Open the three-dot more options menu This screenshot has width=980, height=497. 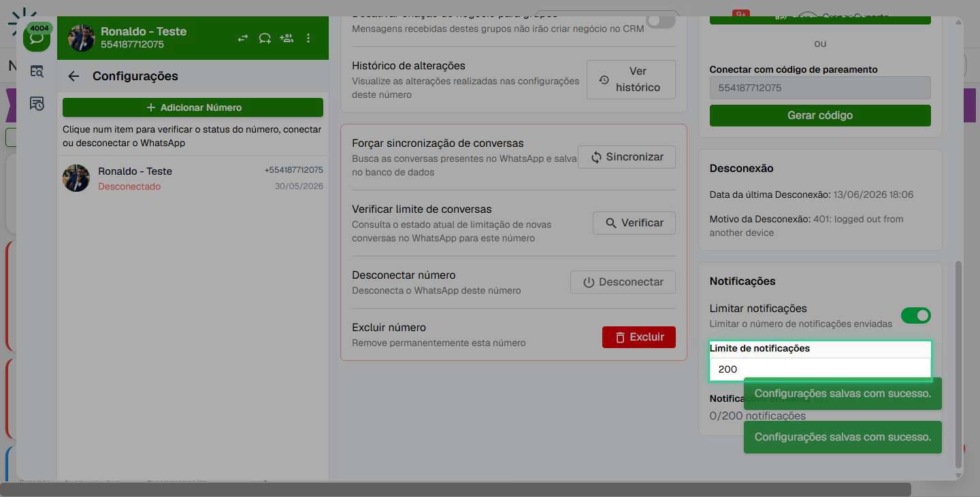point(309,38)
